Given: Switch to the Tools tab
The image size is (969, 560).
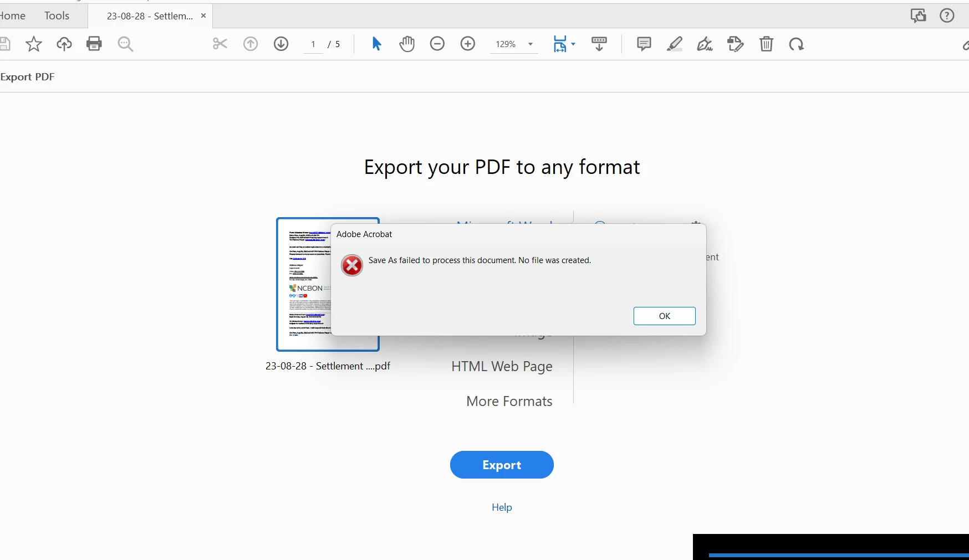Looking at the screenshot, I should click(57, 16).
